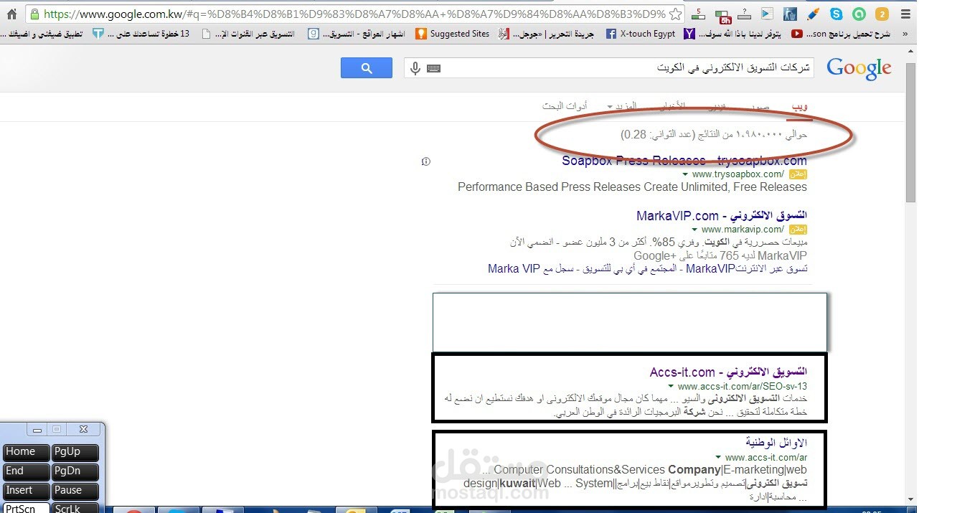This screenshot has width=980, height=513.
Task: Click the End key on on-screen keyboard
Action: pyautogui.click(x=26, y=471)
